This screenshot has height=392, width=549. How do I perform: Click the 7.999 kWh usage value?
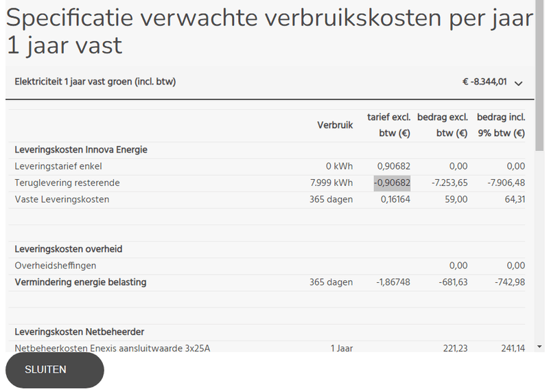pyautogui.click(x=331, y=183)
